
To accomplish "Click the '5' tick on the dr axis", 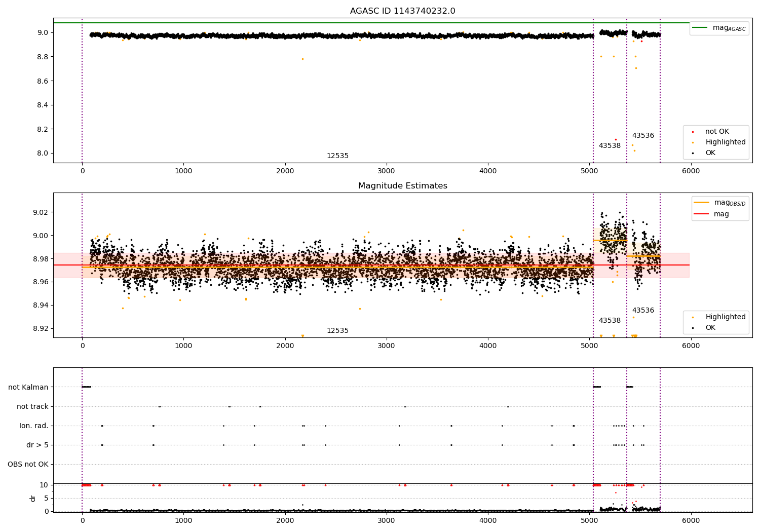I will (46, 499).
